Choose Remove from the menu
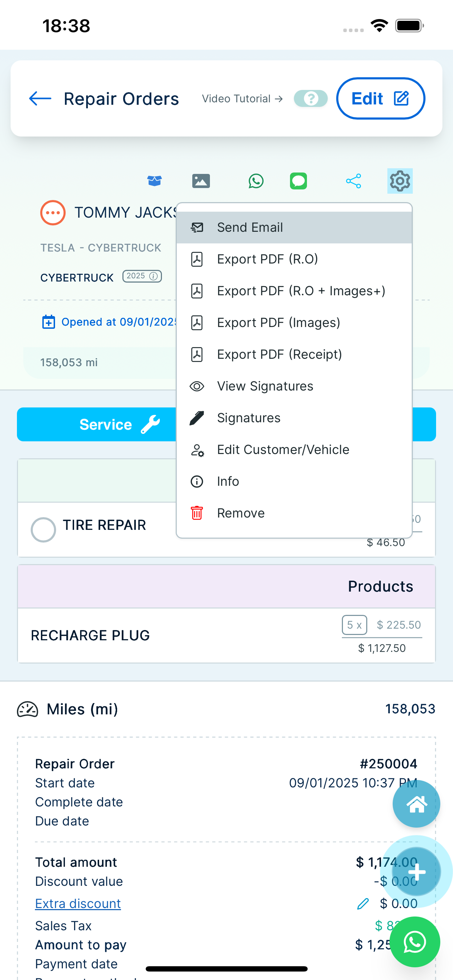Viewport: 453px width, 980px height. pyautogui.click(x=294, y=513)
